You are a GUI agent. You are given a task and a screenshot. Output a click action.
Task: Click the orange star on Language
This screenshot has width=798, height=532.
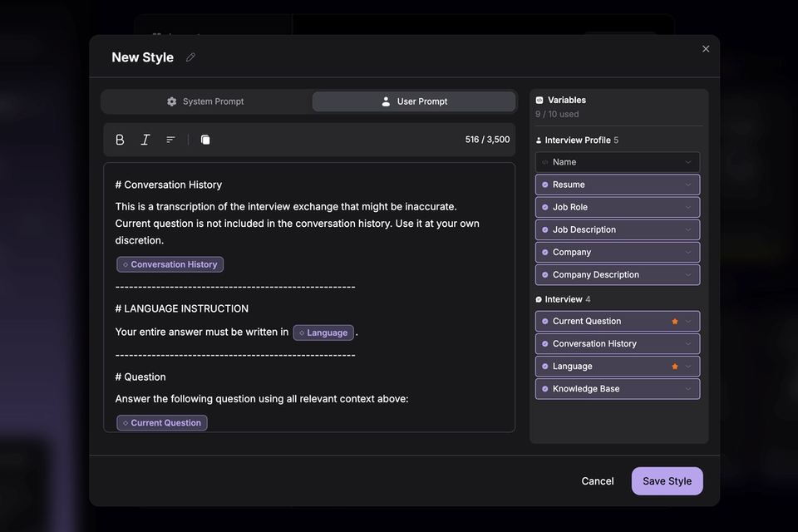tap(675, 366)
